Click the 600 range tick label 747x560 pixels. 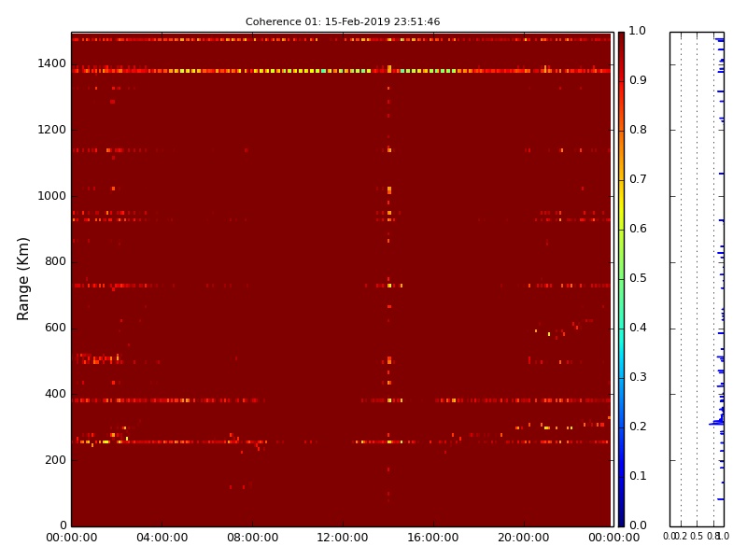(55, 328)
